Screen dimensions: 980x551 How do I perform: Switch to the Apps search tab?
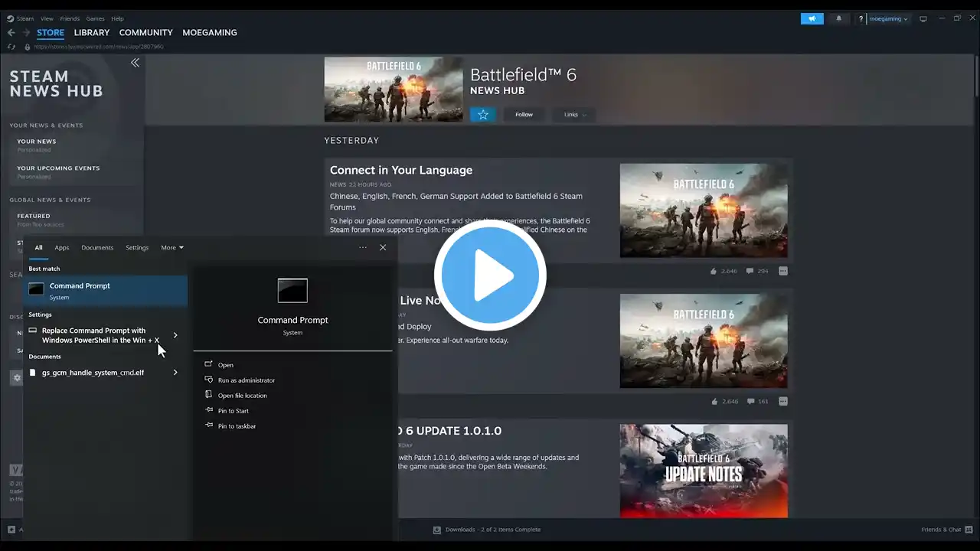[x=62, y=247]
